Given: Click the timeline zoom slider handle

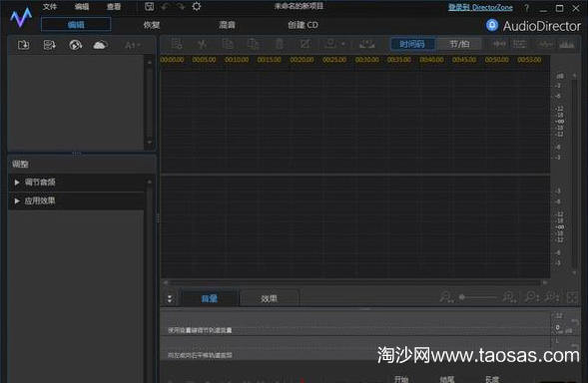Looking at the screenshot, I should click(x=462, y=297).
